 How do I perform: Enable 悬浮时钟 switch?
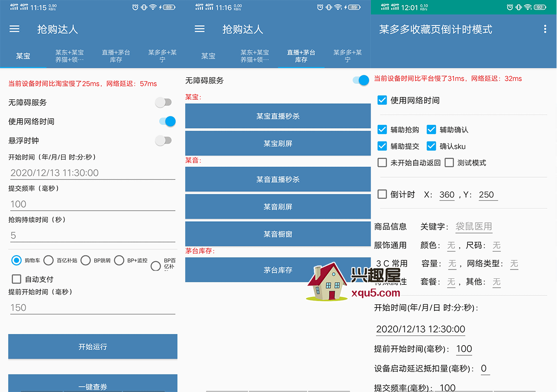tap(163, 141)
